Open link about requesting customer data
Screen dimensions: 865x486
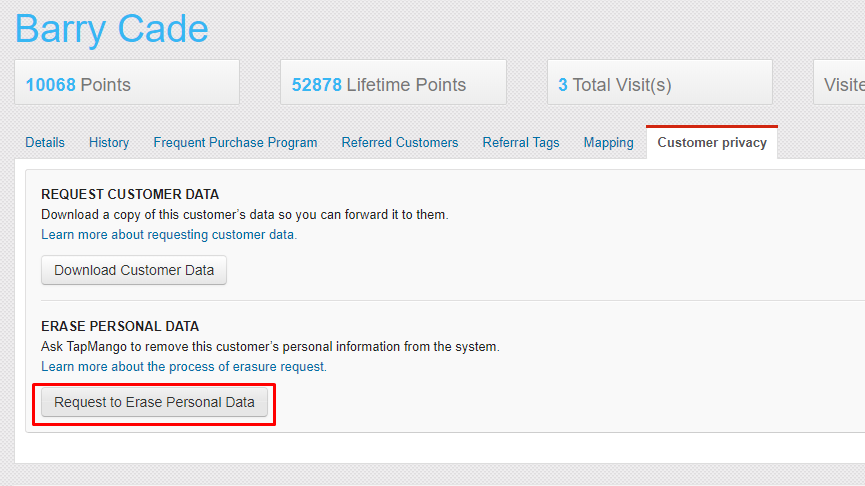pyautogui.click(x=169, y=234)
